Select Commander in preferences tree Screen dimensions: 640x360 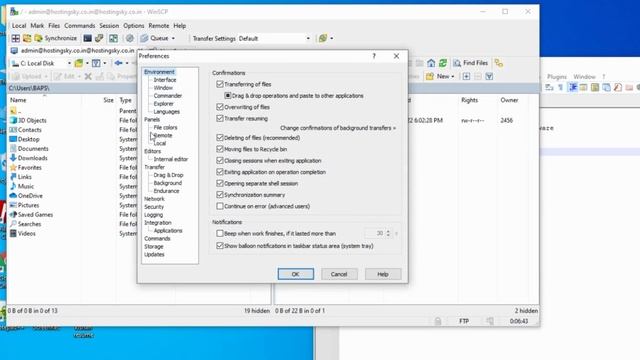click(x=168, y=96)
